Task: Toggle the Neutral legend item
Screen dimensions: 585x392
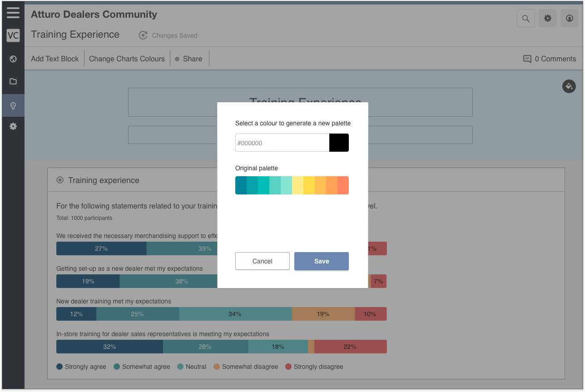Action: click(x=192, y=367)
